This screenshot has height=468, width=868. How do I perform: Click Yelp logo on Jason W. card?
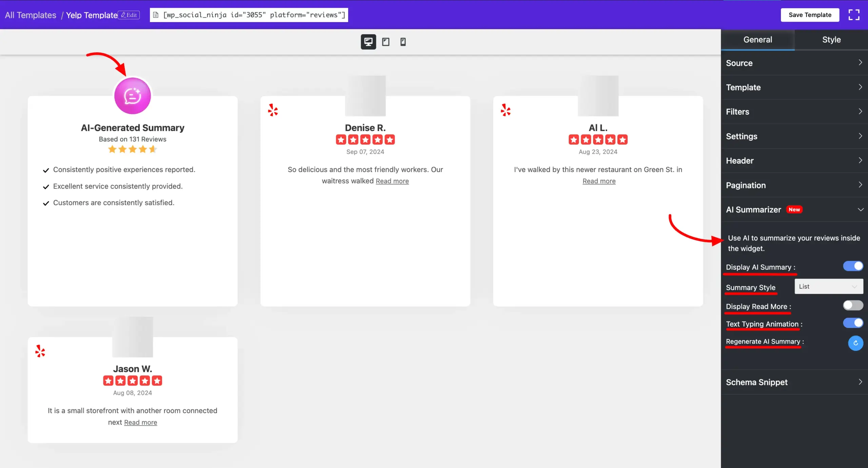(40, 351)
